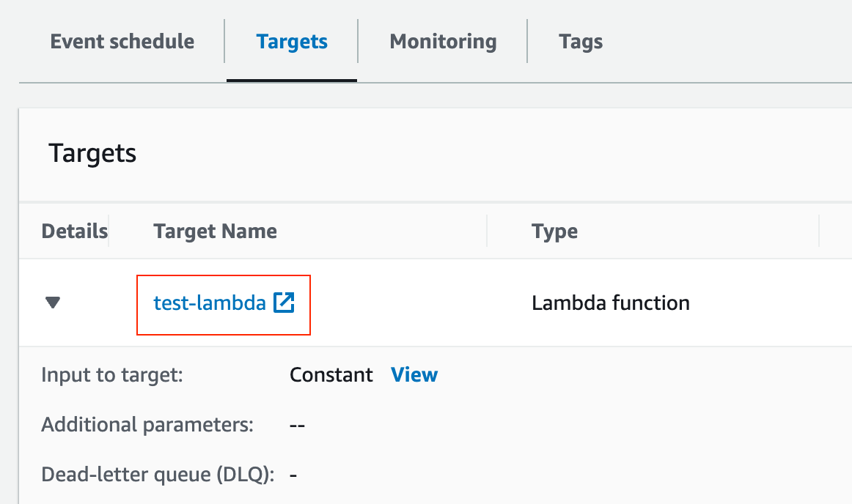The width and height of the screenshot is (852, 504).
Task: View the constant input to target
Action: 414,375
